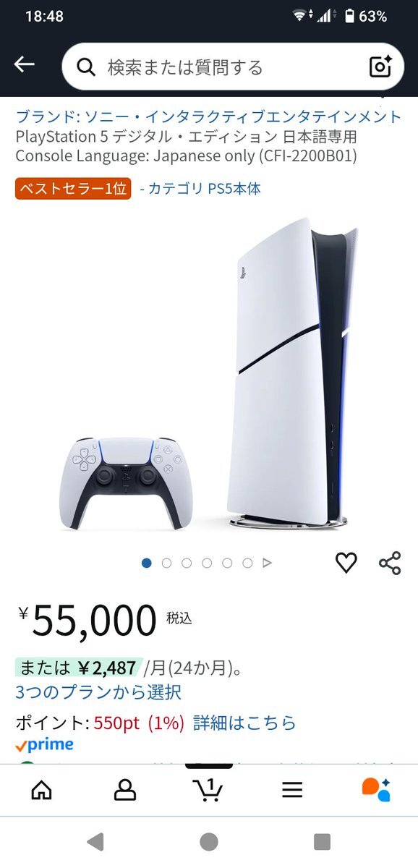Open the shopping cart icon
418x868 pixels.
pyautogui.click(x=208, y=789)
